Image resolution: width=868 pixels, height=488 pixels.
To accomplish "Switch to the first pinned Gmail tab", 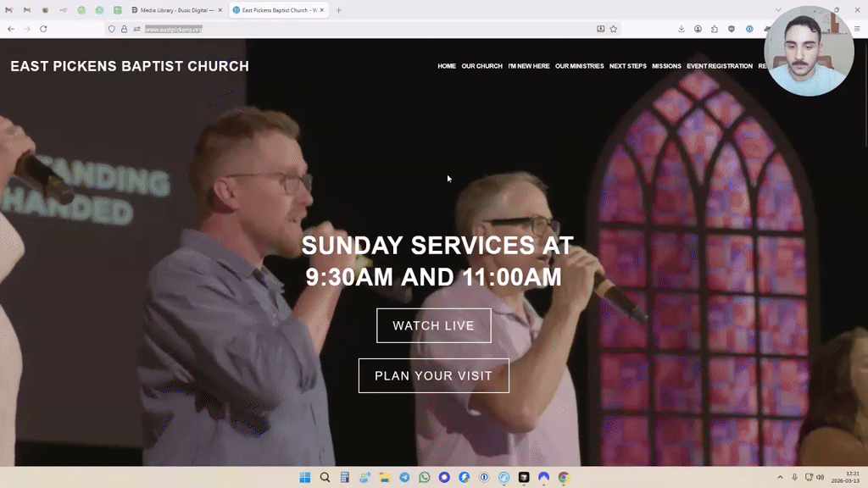I will click(8, 10).
